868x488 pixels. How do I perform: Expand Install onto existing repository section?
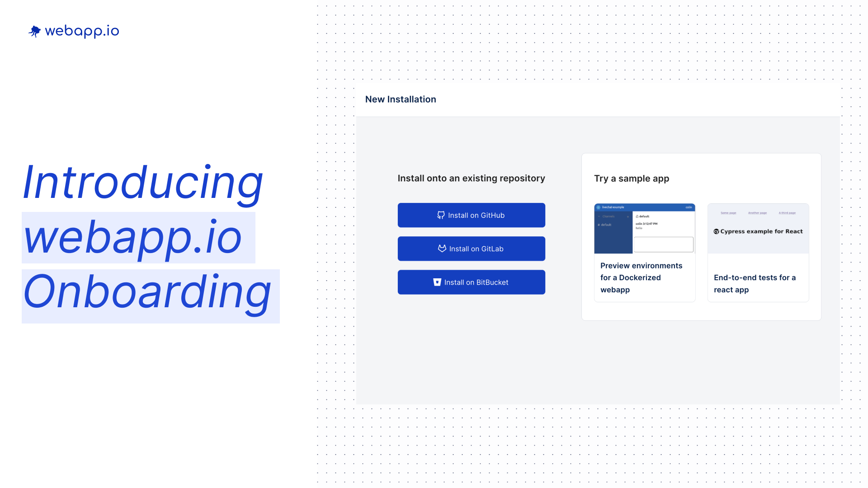point(471,178)
